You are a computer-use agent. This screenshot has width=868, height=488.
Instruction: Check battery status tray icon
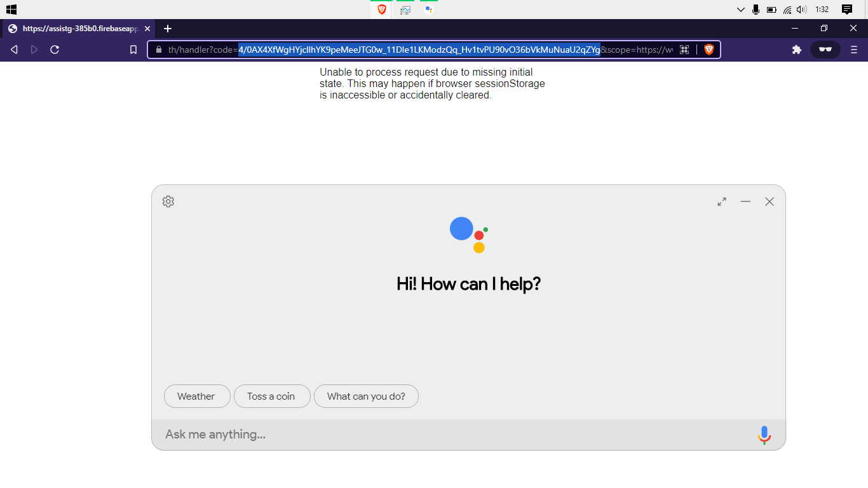click(x=771, y=10)
